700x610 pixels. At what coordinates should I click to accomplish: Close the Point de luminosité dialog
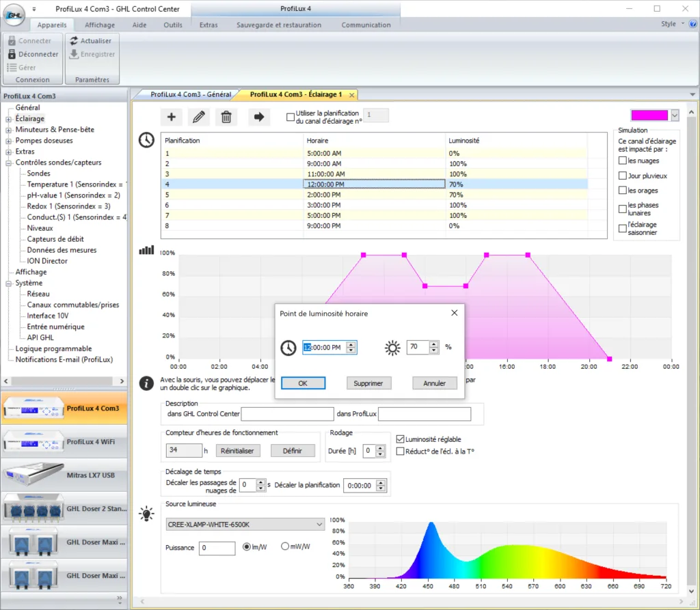[455, 313]
